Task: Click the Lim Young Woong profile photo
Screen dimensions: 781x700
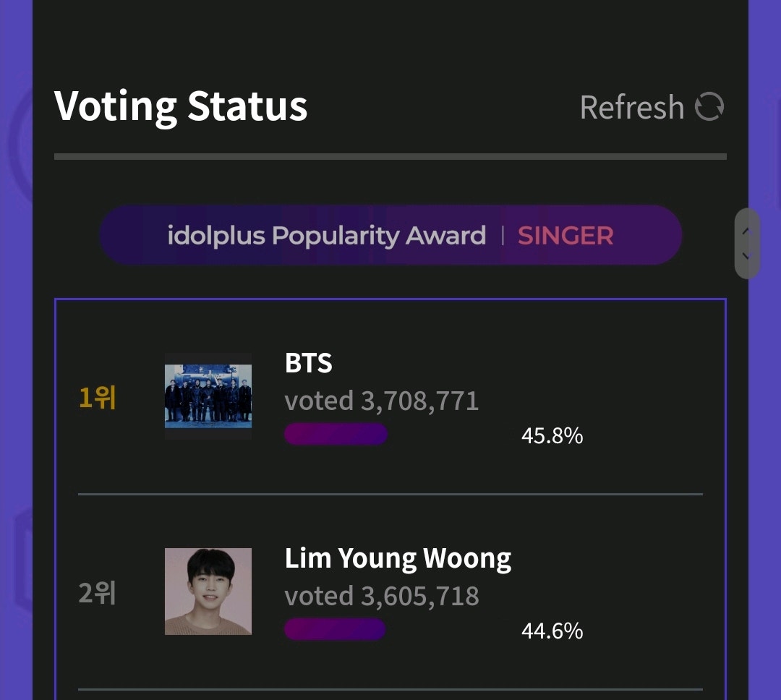Action: [x=208, y=592]
